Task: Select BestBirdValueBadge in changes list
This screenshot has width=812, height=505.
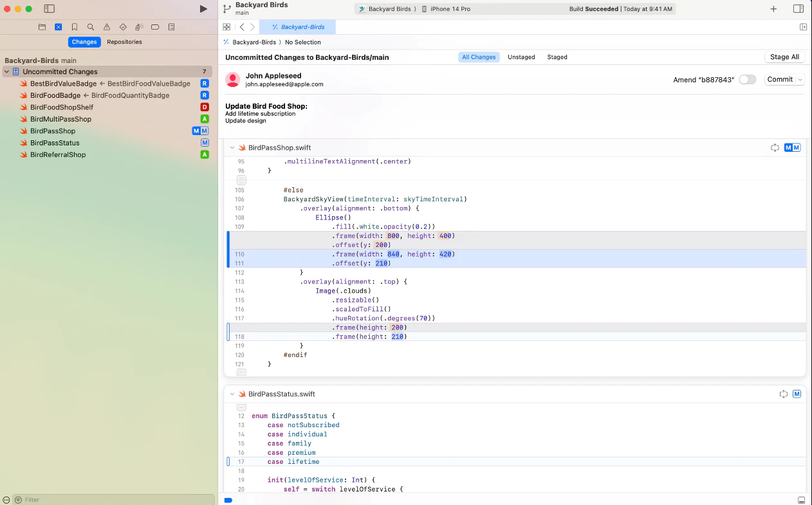Action: coord(63,84)
